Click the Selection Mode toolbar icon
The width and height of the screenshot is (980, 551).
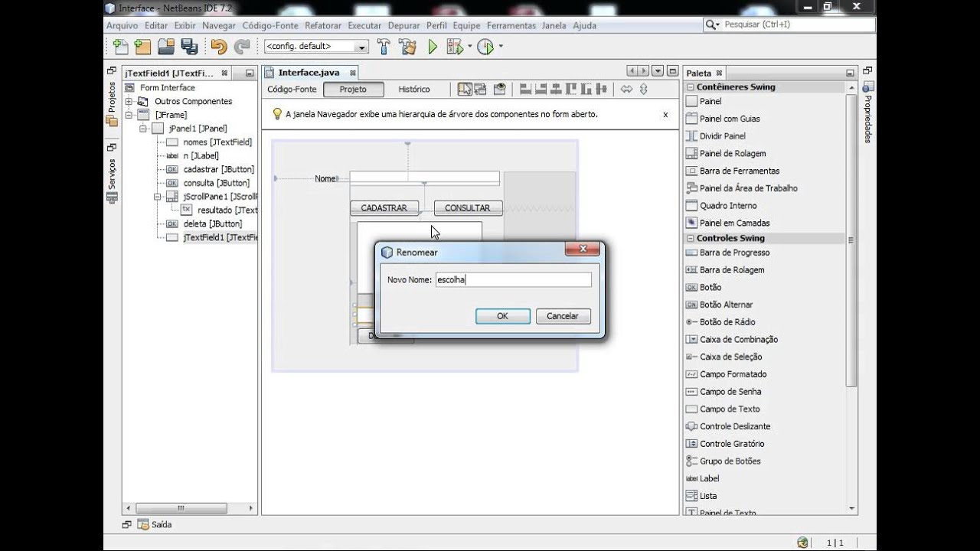pos(465,90)
